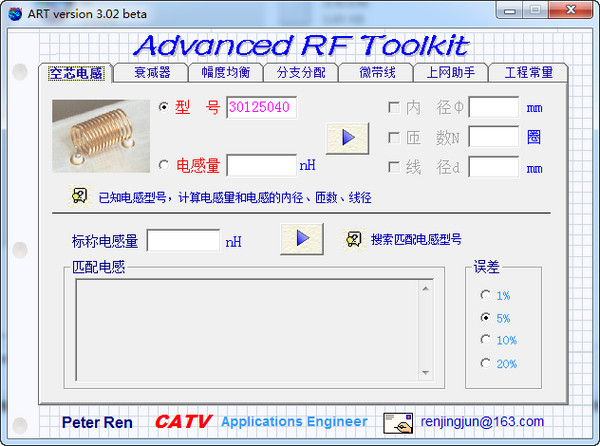The image size is (600, 446).
Task: Click the hint icon next to 已知电感型号 description
Action: 78,196
